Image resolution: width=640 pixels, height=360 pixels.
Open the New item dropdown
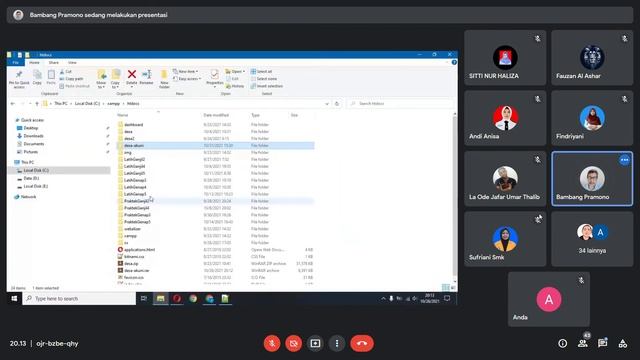(186, 71)
